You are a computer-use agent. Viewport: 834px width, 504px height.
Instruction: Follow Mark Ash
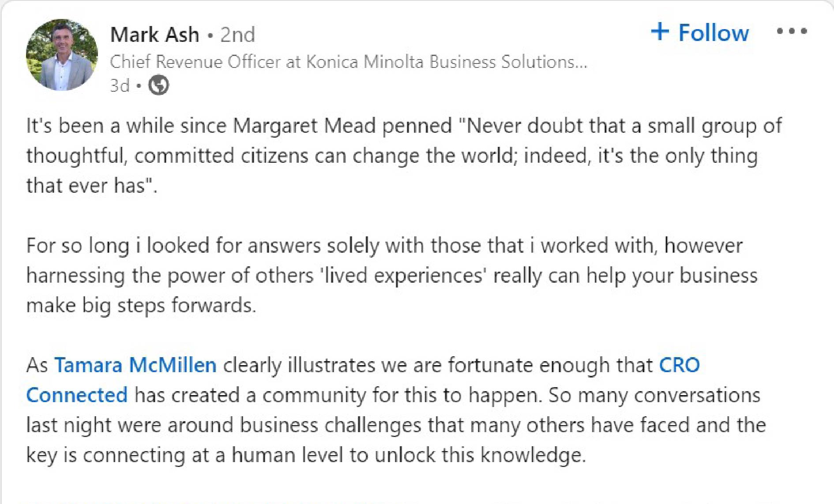(x=700, y=33)
